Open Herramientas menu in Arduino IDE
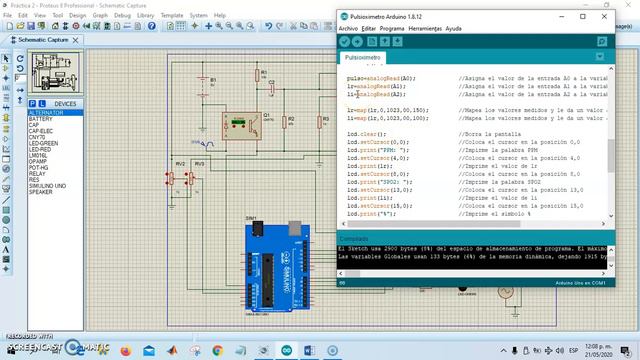 425,29
